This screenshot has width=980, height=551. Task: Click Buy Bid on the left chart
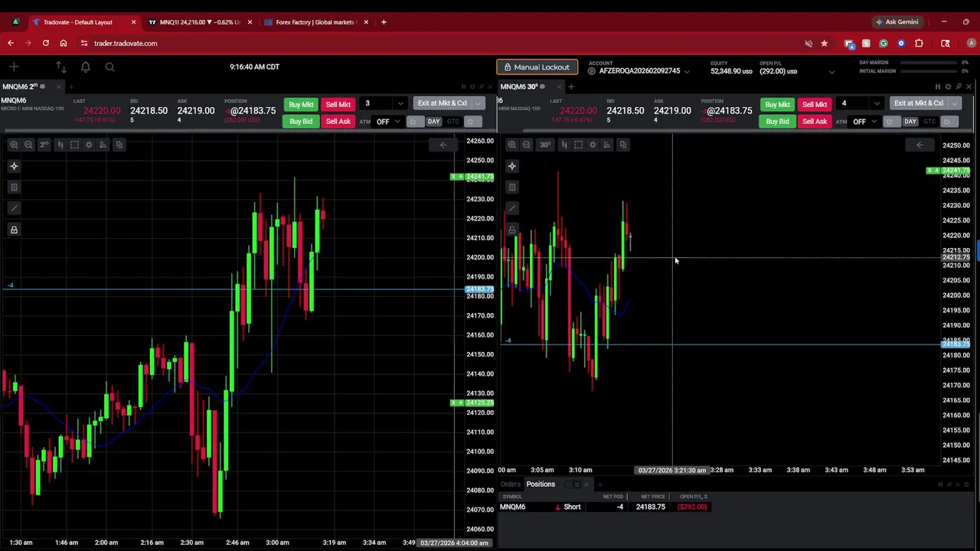(301, 121)
